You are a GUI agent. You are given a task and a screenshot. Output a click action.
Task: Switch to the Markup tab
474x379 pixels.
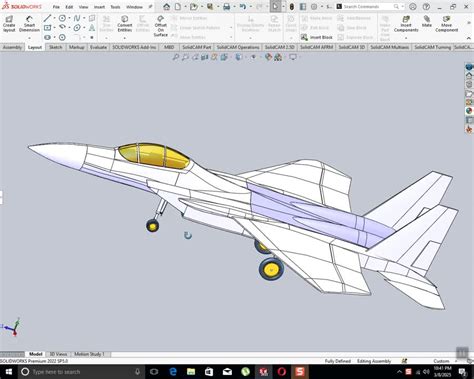[77, 47]
